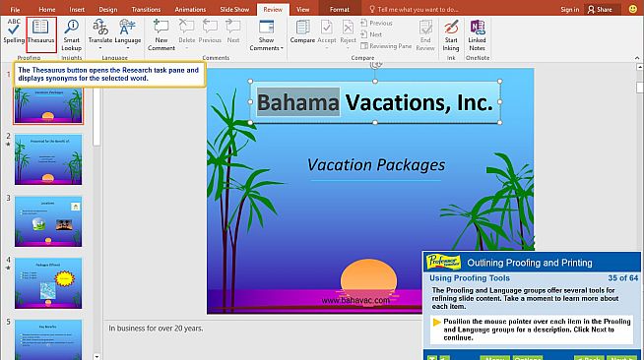Click the animation star beside slide 4
The height and width of the screenshot is (360, 644).
[x=8, y=268]
